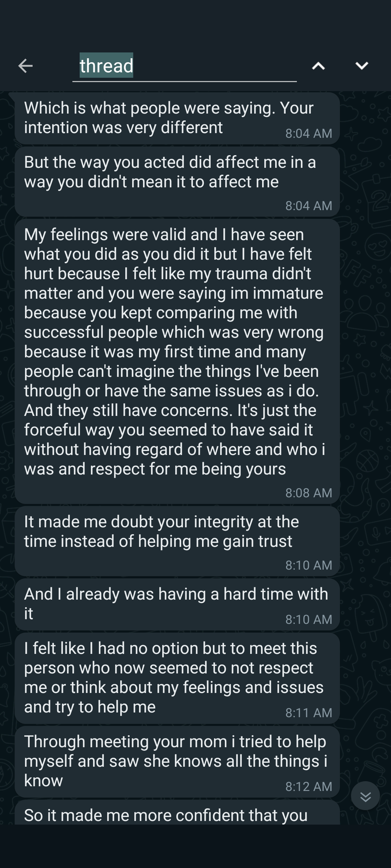The image size is (391, 868).
Task: Tap the "already was having a hard time" message
Action: click(176, 603)
